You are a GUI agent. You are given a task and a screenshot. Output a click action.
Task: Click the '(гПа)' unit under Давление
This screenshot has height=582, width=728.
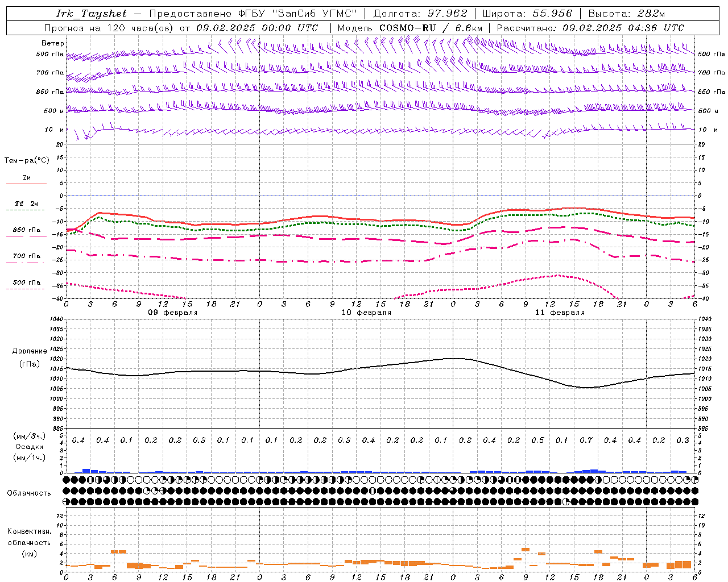pyautogui.click(x=30, y=364)
